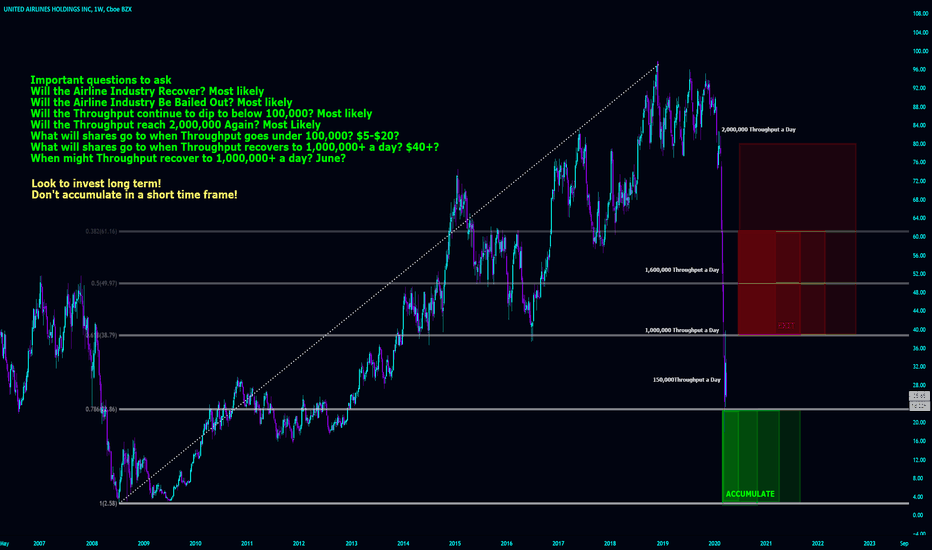Click the 0.5(49.97) Fibonacci level label
Viewport: 932px width, 550px height.
coord(104,283)
